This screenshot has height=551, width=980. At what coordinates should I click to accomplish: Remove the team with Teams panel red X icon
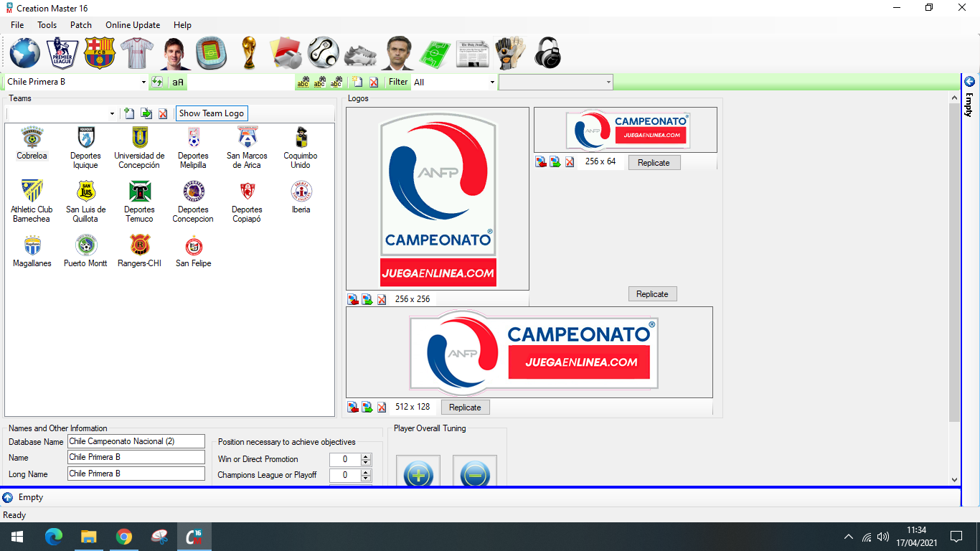(x=163, y=113)
